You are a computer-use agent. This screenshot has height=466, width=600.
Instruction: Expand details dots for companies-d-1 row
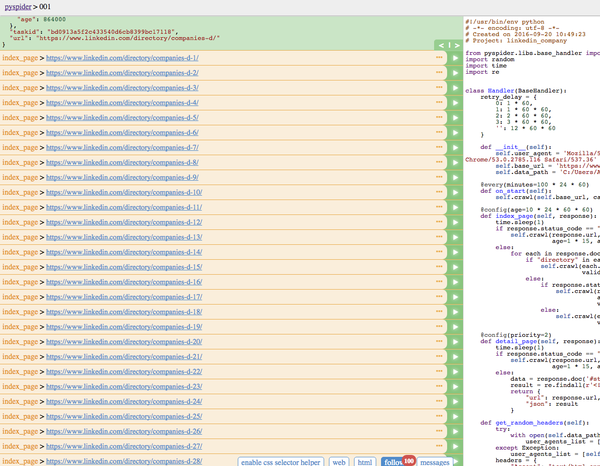click(x=439, y=57)
